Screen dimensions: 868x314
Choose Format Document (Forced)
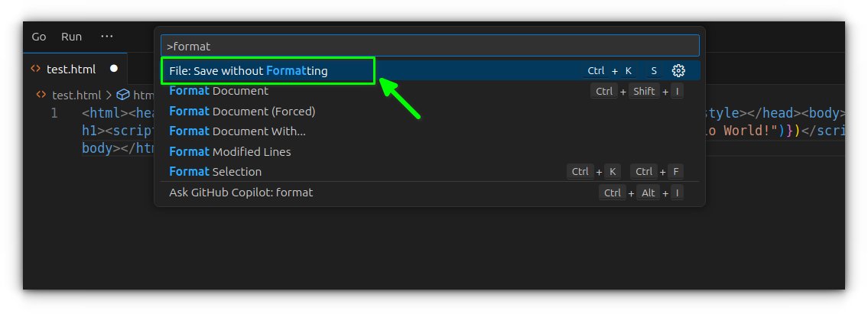[242, 112]
